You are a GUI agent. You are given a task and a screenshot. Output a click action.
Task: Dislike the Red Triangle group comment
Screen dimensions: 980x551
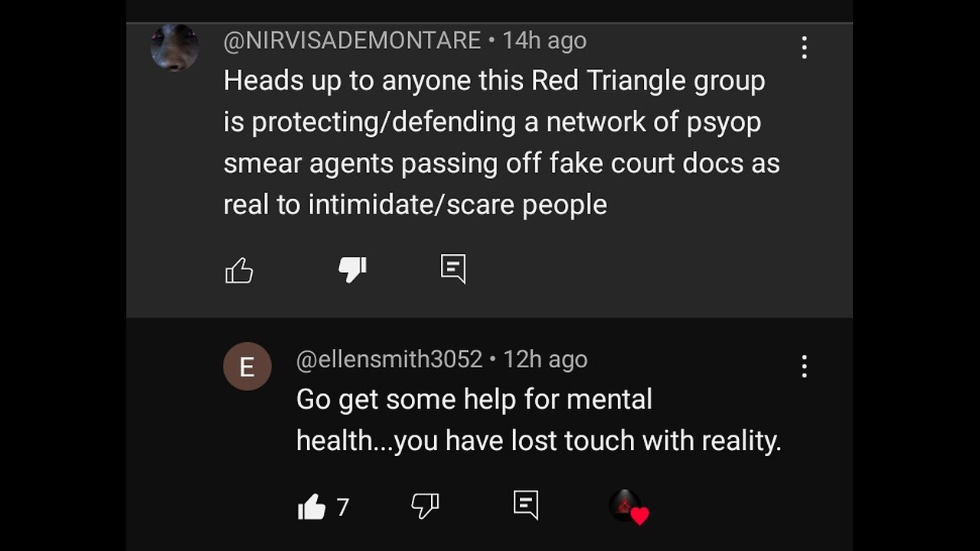[352, 269]
